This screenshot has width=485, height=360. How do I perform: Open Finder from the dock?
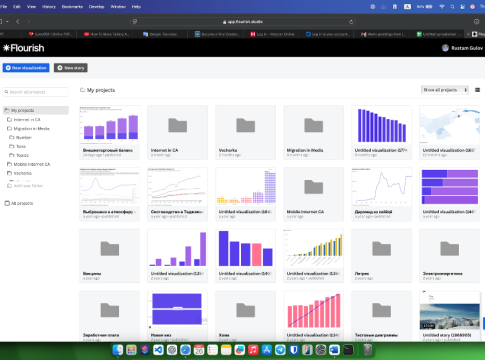point(118,350)
